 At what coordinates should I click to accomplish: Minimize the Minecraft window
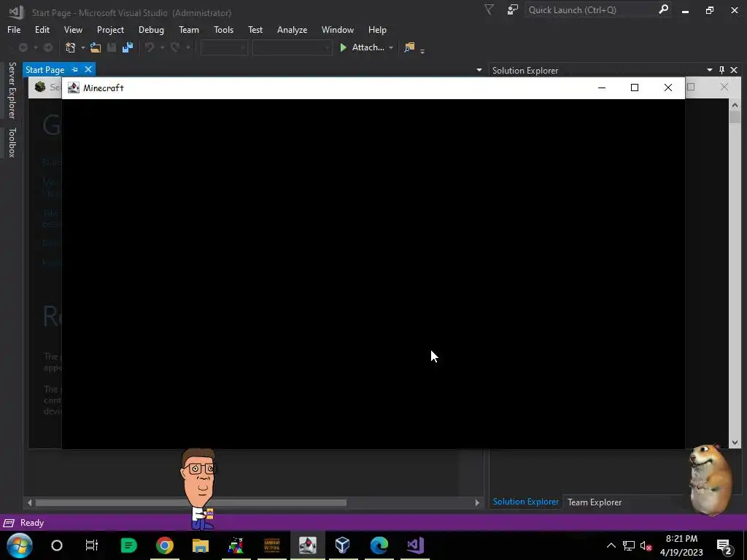pyautogui.click(x=602, y=87)
